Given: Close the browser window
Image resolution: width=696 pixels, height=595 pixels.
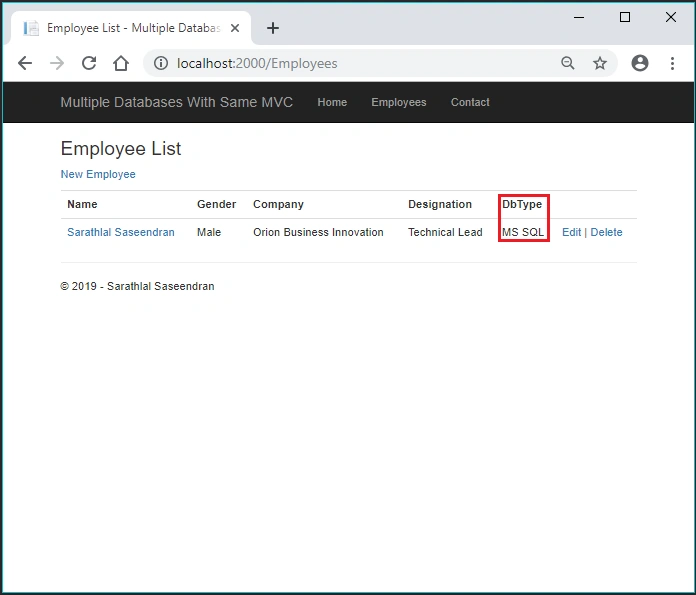Looking at the screenshot, I should pos(671,17).
